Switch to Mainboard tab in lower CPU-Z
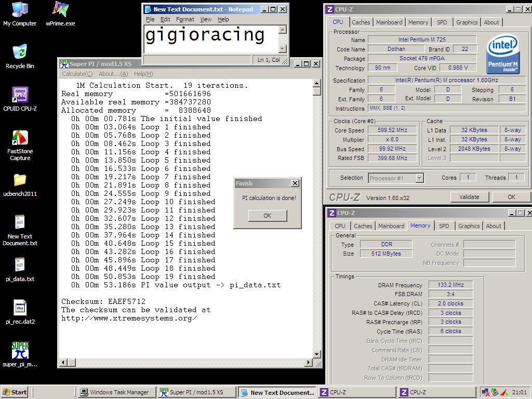This screenshot has width=532, height=399. click(391, 226)
